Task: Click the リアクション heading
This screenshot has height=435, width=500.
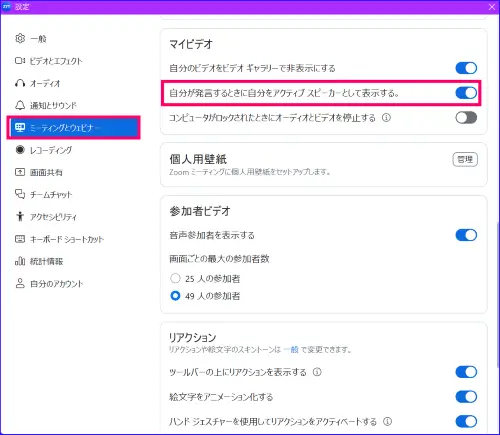Action: 193,337
